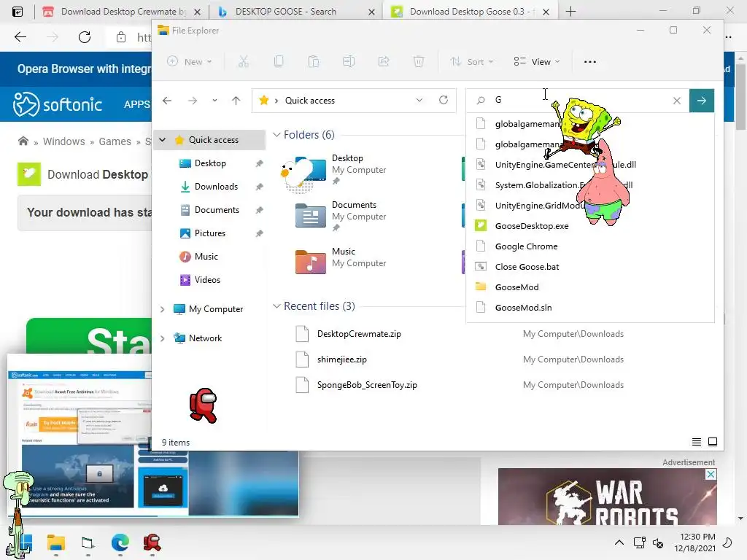747x560 pixels.
Task: Open Desktop Crewmate taskbar icon
Action: pos(152,542)
